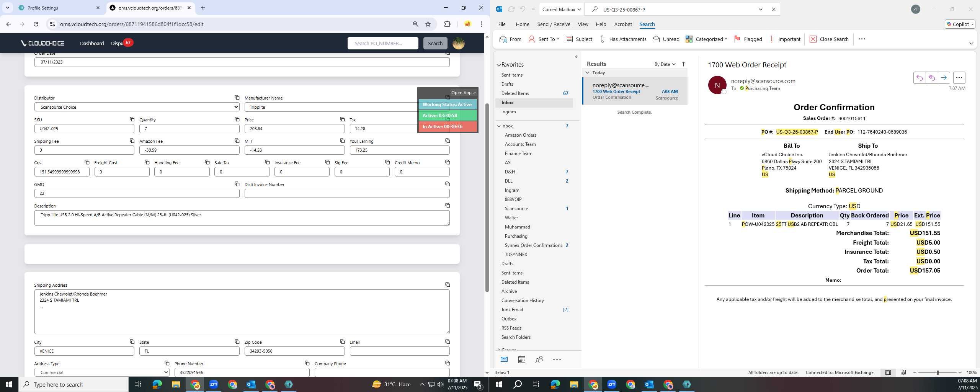Copy the SKU field value
Viewport: 980px width, 392px height.
point(132,119)
